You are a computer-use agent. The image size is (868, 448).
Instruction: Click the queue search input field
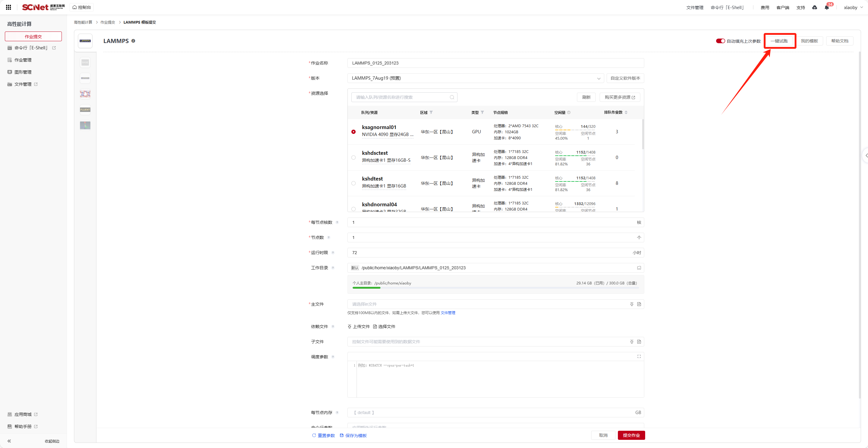click(x=404, y=97)
